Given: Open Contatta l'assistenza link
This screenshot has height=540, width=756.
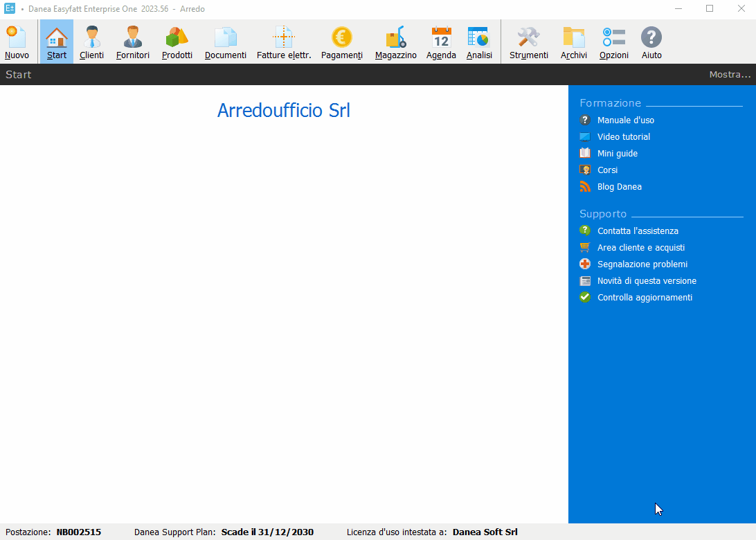Looking at the screenshot, I should (638, 231).
